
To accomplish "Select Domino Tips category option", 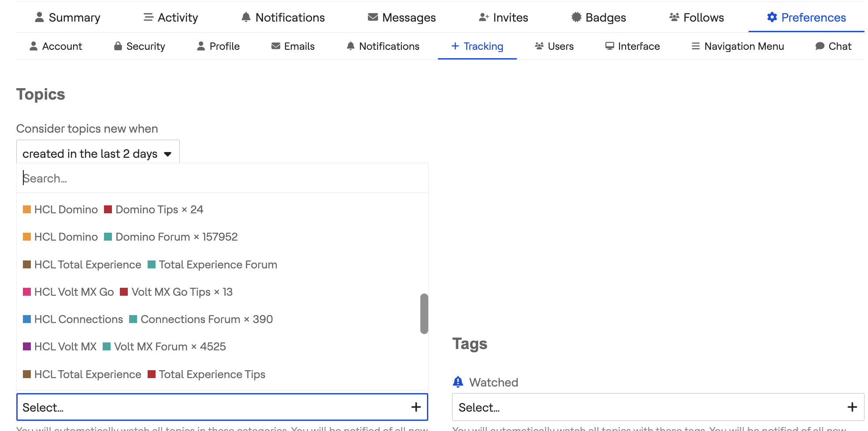I will 223,209.
